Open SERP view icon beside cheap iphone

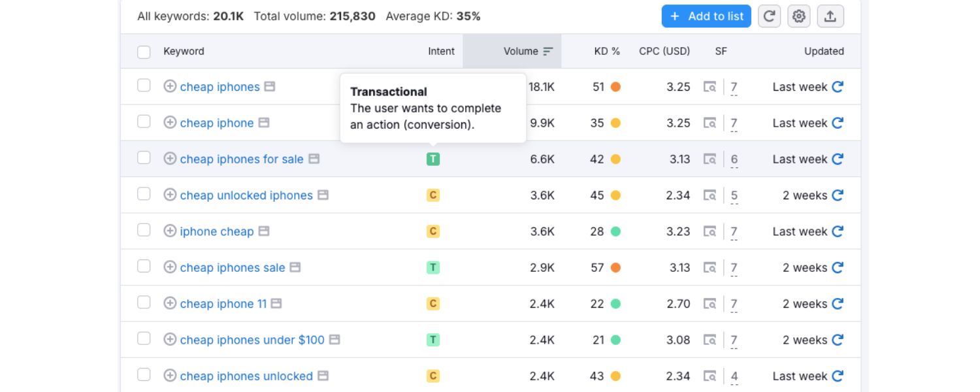(263, 123)
